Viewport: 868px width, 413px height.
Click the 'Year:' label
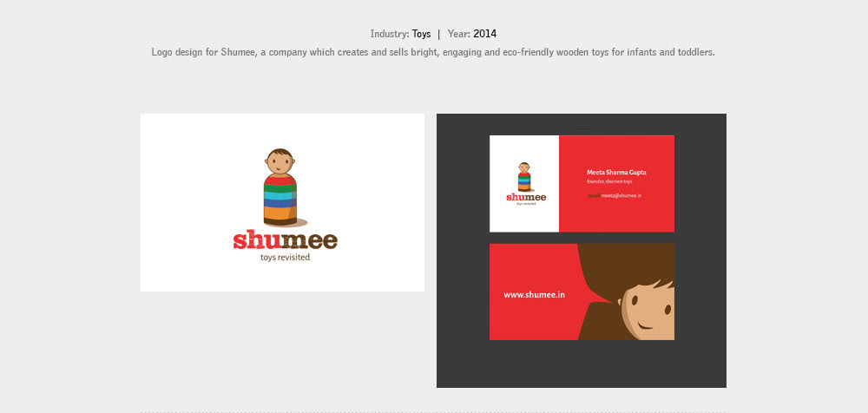(x=459, y=35)
